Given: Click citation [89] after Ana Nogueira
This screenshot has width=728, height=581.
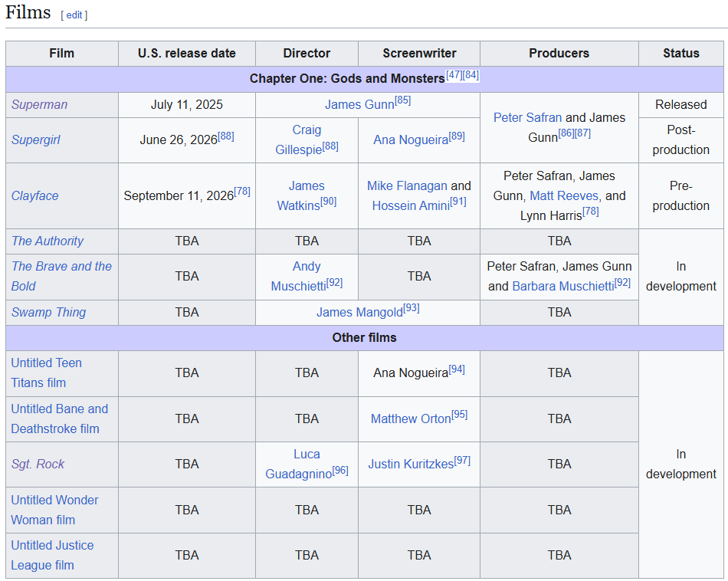Looking at the screenshot, I should [457, 136].
